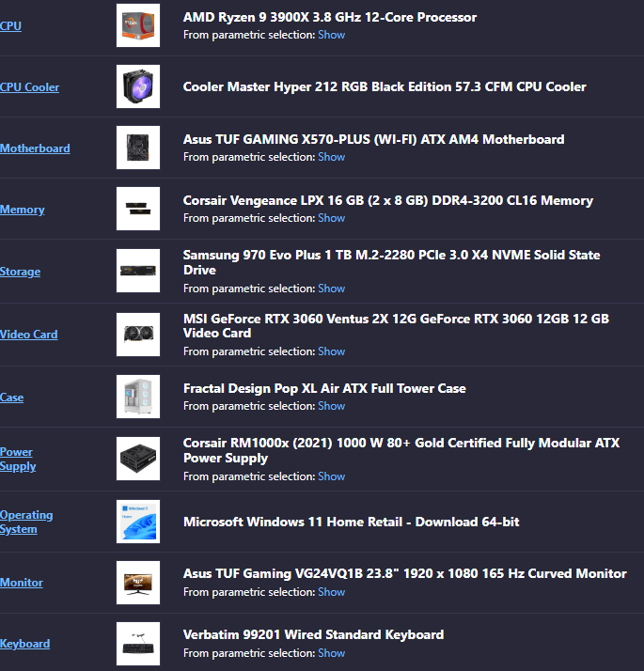Open Microsoft Windows 11 Home Retail title
The image size is (644, 671).
pyautogui.click(x=351, y=523)
